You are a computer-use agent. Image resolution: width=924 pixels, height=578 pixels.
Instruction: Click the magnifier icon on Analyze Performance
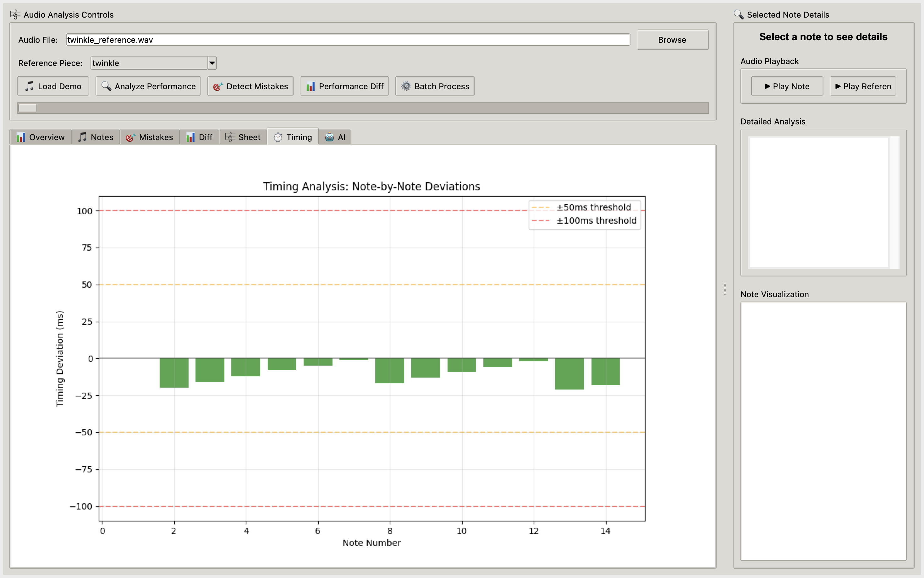(106, 86)
